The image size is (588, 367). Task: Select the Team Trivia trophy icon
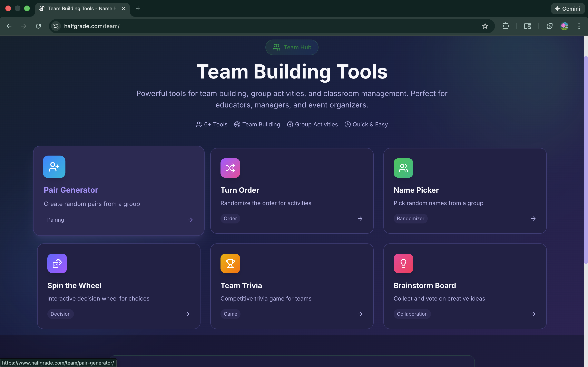tap(230, 263)
